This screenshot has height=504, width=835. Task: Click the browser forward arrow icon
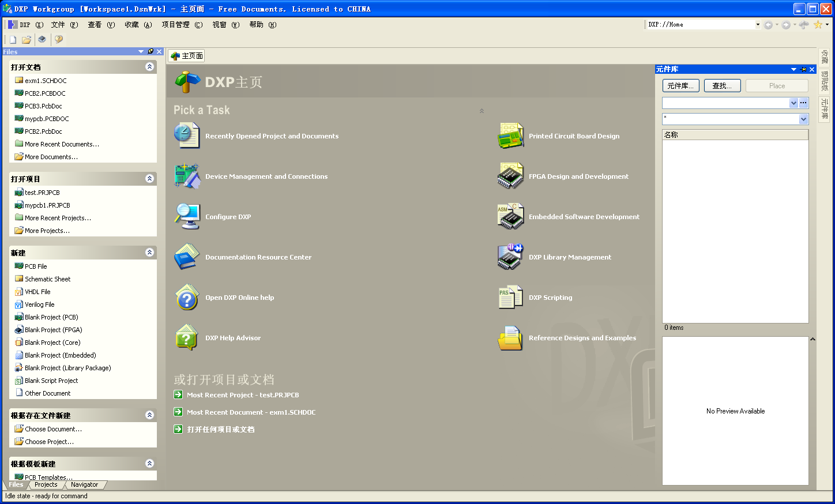point(786,25)
